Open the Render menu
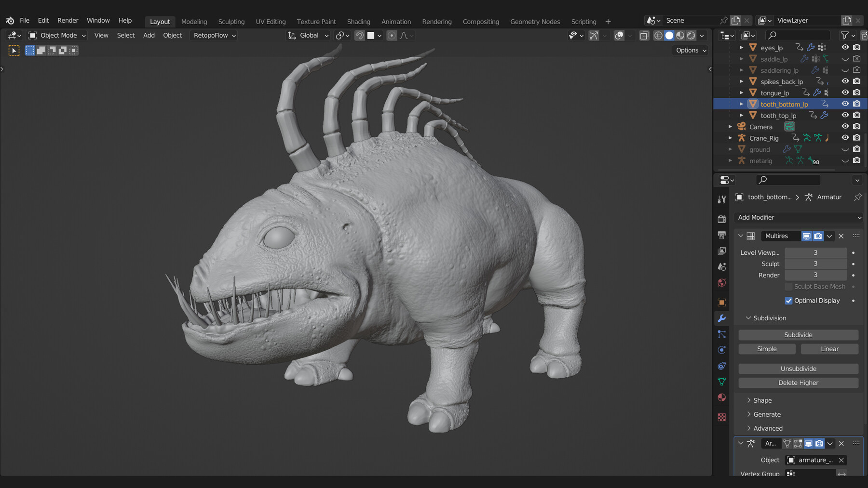Image resolution: width=868 pixels, height=488 pixels. 68,20
